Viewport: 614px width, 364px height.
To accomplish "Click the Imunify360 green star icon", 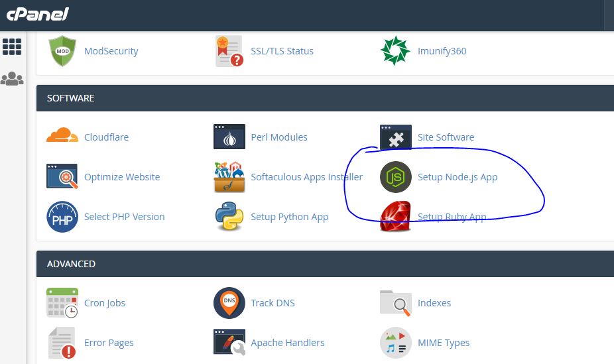I will tap(395, 51).
